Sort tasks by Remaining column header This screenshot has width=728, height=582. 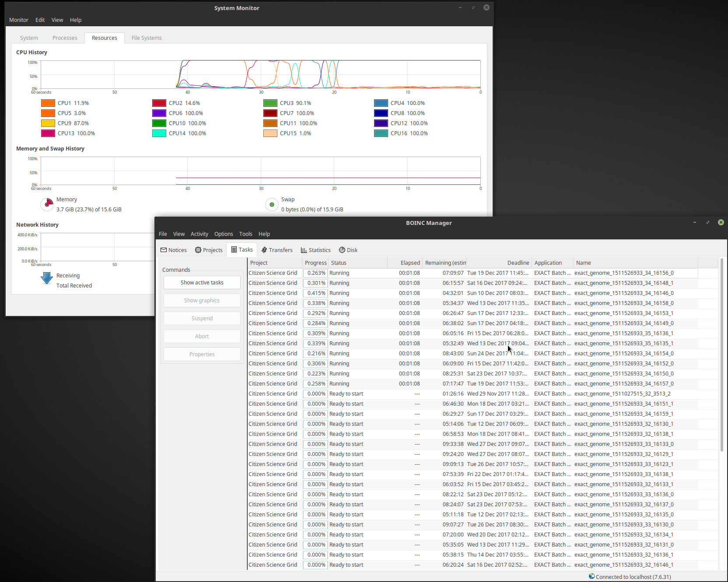point(444,263)
